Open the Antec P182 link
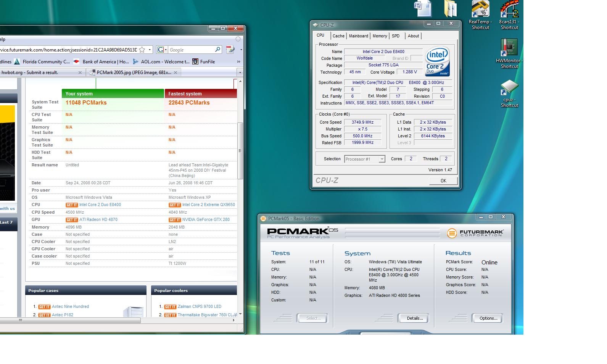Viewport: 607px width, 364px height. tap(63, 315)
